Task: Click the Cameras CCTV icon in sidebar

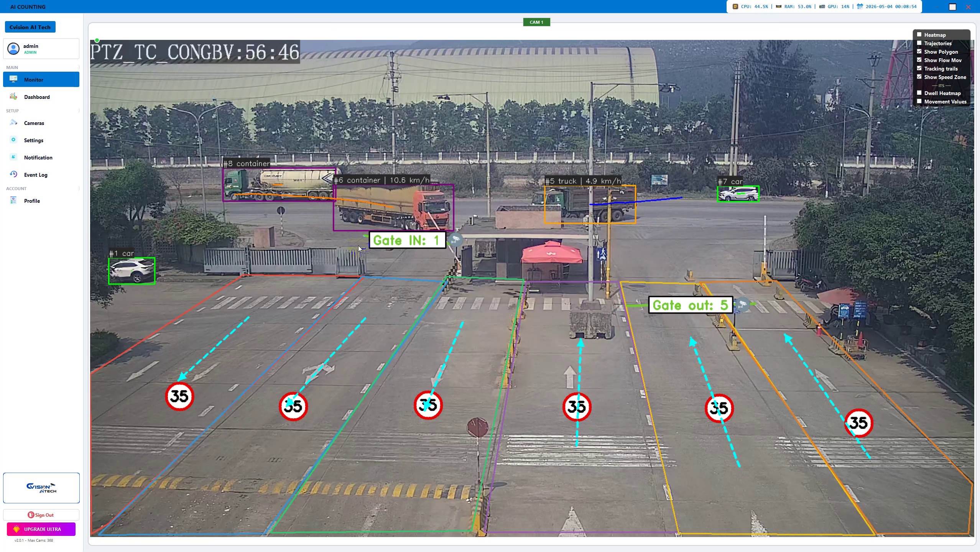Action: click(x=13, y=123)
